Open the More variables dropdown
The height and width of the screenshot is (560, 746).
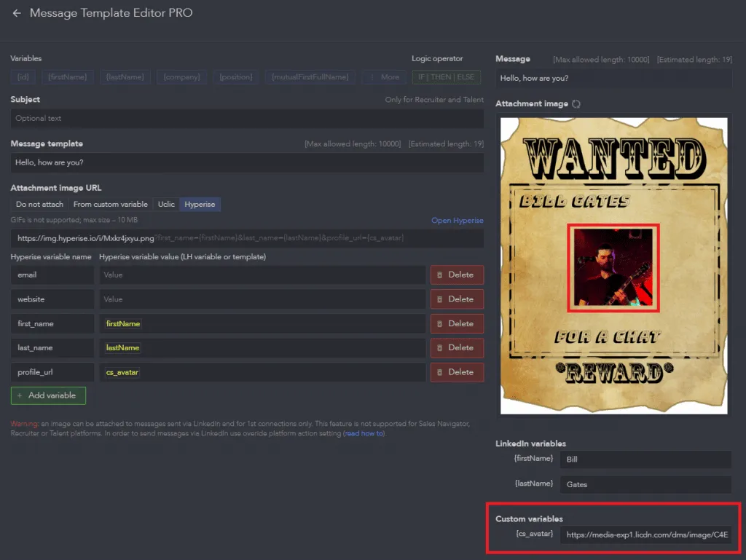[x=385, y=77]
